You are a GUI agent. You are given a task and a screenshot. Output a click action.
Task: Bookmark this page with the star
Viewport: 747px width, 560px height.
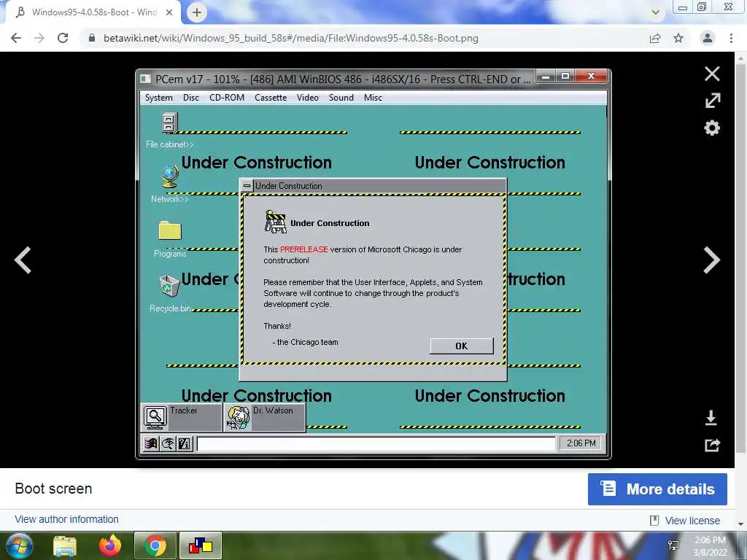678,38
